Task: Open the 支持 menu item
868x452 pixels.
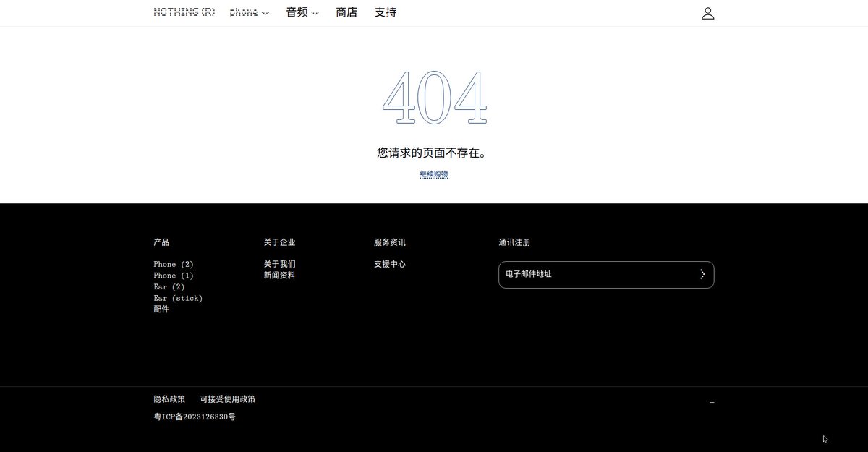Action: coord(386,12)
